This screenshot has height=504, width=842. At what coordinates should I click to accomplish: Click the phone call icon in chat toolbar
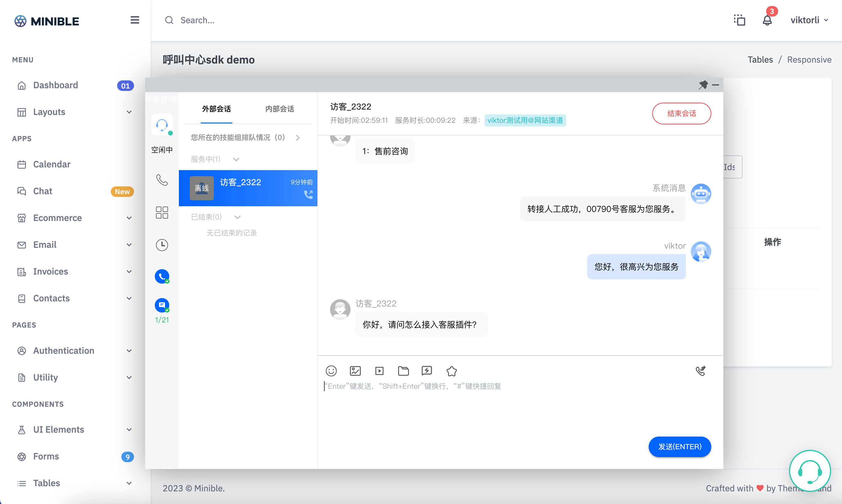(700, 371)
